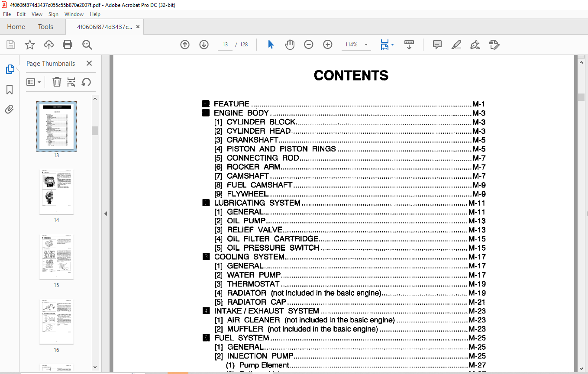Open the Edit menu
The height and width of the screenshot is (374, 588).
click(x=21, y=14)
